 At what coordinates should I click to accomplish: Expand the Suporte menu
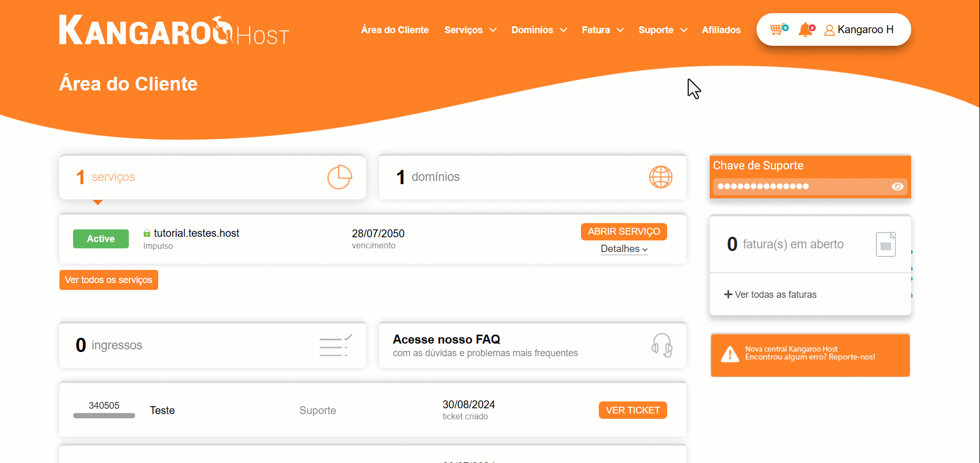click(x=663, y=30)
